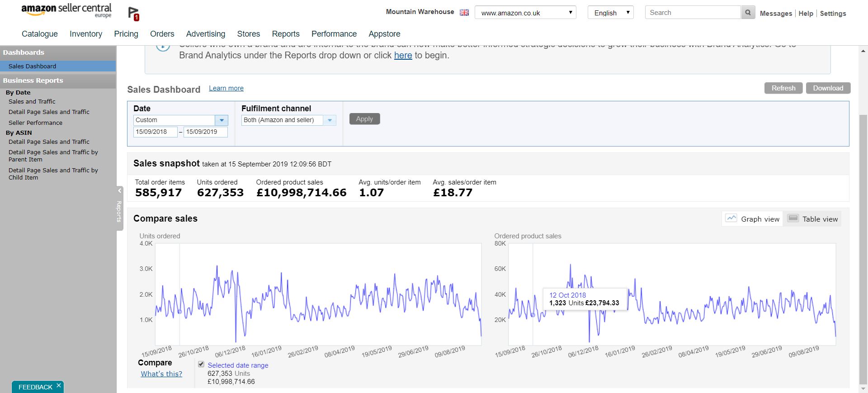The image size is (868, 393).
Task: Click scrollbar down arrow
Action: [x=863, y=388]
